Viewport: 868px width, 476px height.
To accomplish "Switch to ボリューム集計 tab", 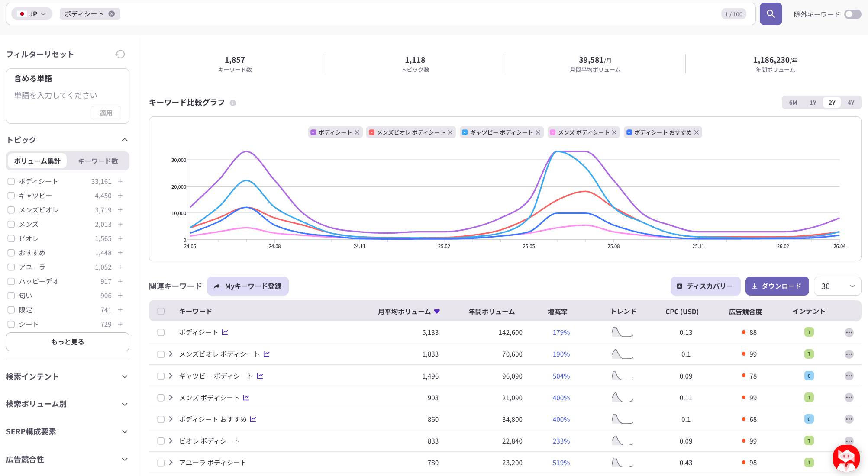I will coord(37,161).
